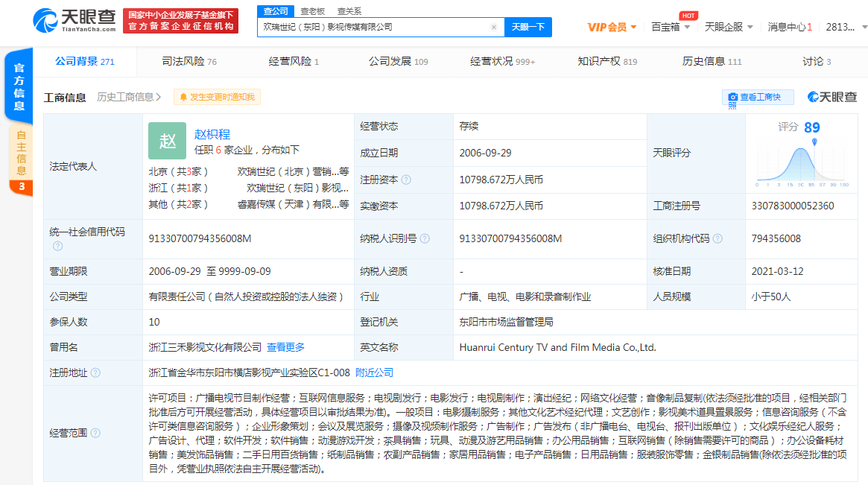Click the 天眼一下 search button
This screenshot has height=485, width=868.
pos(528,27)
